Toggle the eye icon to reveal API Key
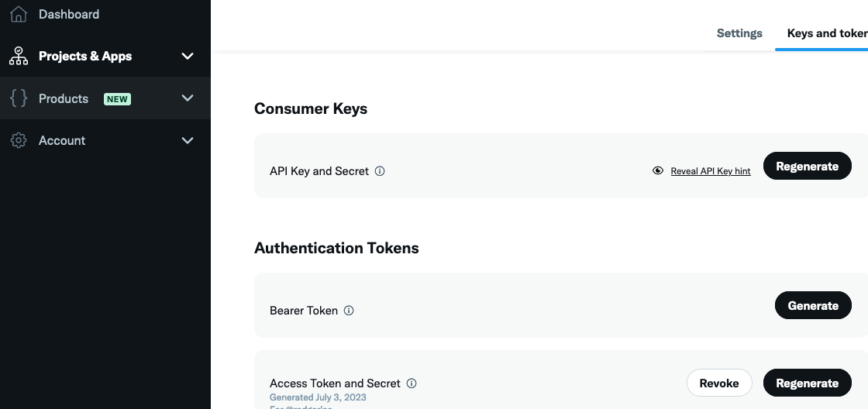This screenshot has width=868, height=409. [x=658, y=171]
